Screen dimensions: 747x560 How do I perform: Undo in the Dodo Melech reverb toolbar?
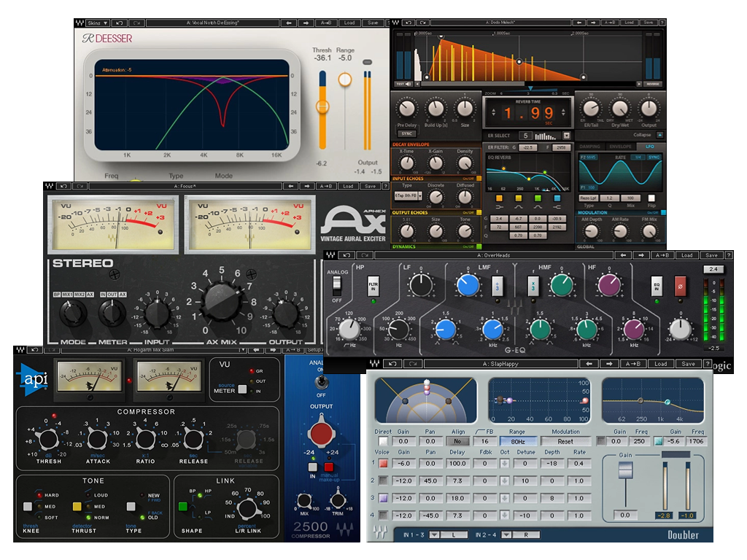(x=409, y=23)
